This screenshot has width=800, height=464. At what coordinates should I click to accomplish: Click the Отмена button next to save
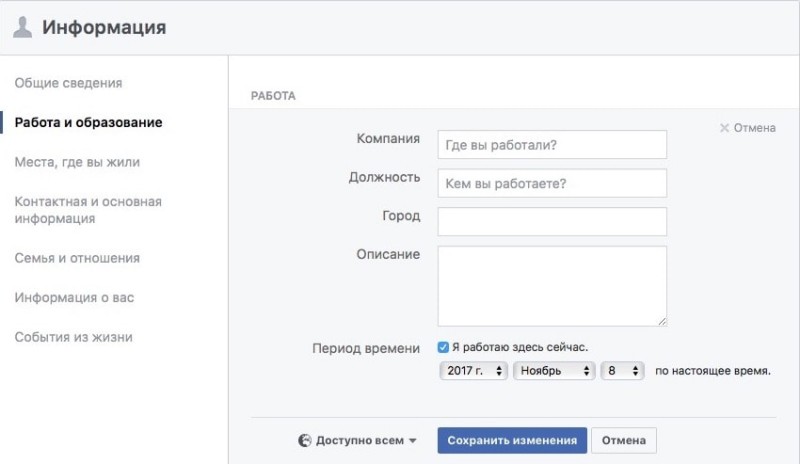624,440
